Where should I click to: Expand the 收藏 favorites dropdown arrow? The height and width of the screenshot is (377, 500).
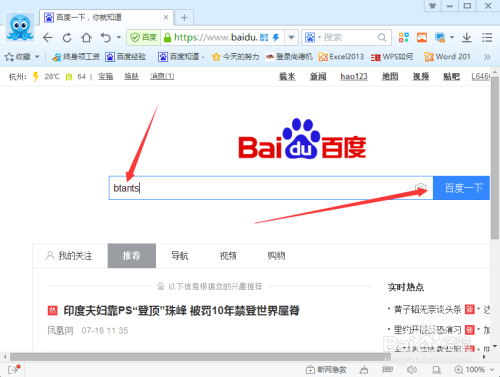[37, 57]
